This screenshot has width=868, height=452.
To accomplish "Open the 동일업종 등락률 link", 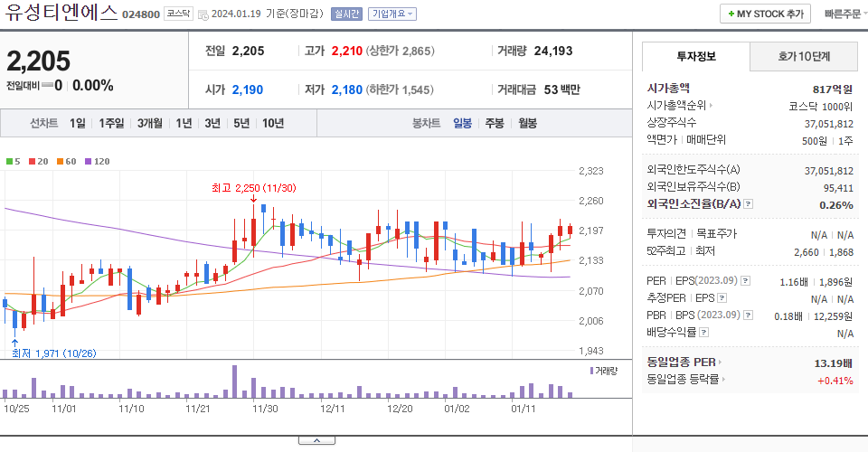I will point(686,380).
